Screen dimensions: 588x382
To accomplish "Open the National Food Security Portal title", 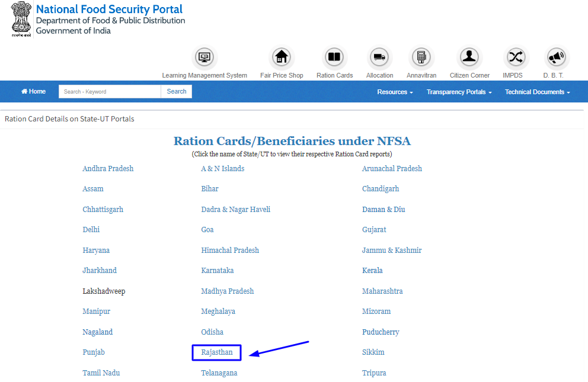I will tap(109, 9).
